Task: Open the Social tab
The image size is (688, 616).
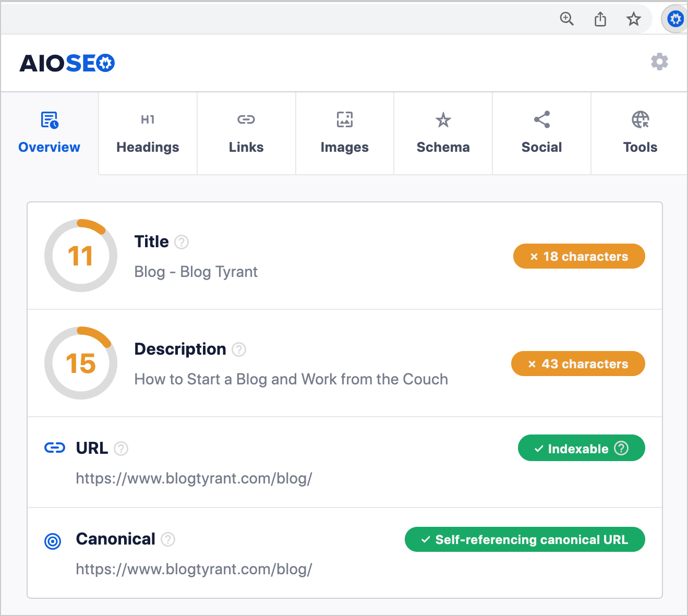Action: click(x=541, y=133)
